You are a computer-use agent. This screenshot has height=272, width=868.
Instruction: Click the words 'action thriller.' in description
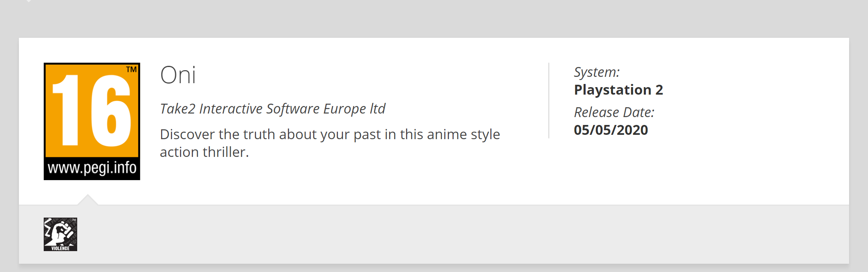[204, 152]
